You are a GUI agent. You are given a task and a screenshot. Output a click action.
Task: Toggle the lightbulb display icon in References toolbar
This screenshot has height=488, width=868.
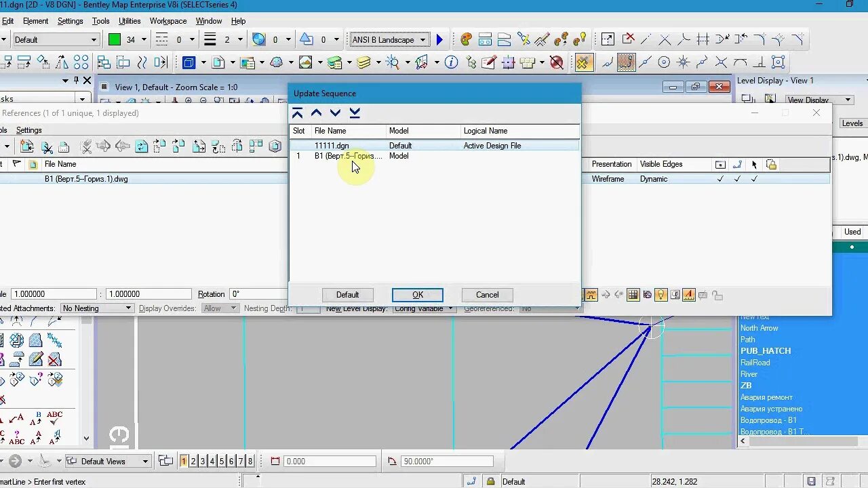pyautogui.click(x=661, y=295)
